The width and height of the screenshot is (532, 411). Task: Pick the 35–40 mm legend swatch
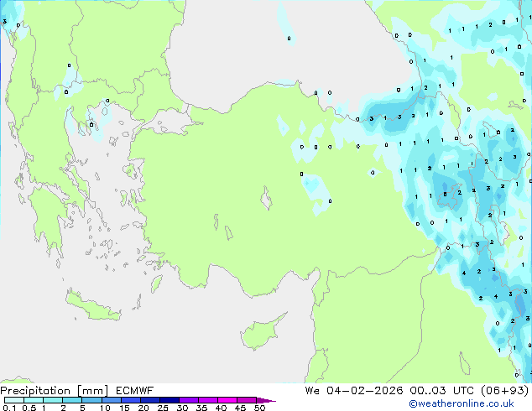(208, 400)
